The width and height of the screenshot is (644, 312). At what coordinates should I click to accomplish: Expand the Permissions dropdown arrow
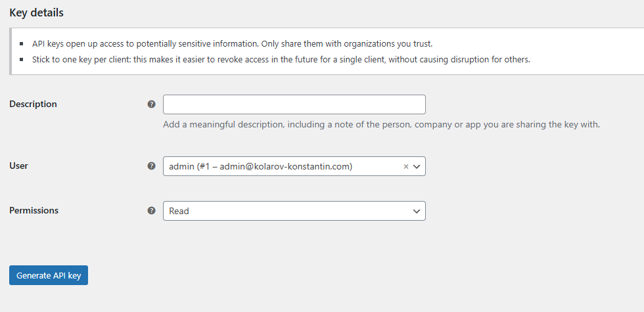coord(417,211)
